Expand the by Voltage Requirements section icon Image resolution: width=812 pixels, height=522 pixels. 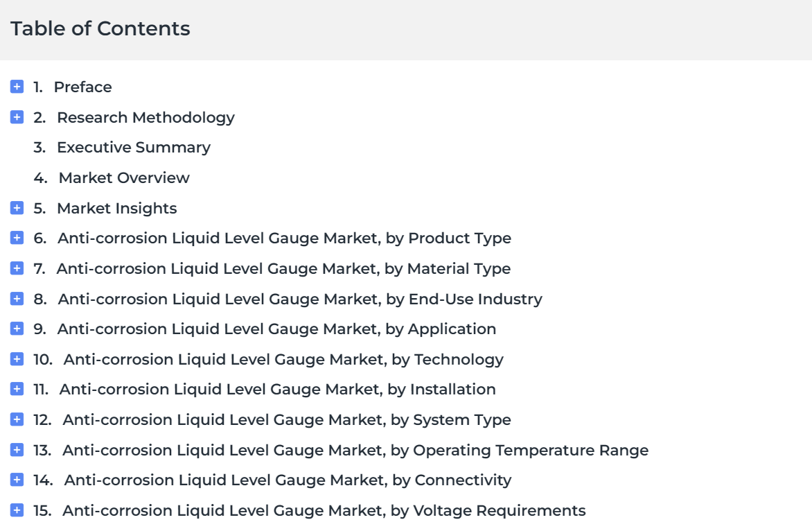tap(17, 510)
